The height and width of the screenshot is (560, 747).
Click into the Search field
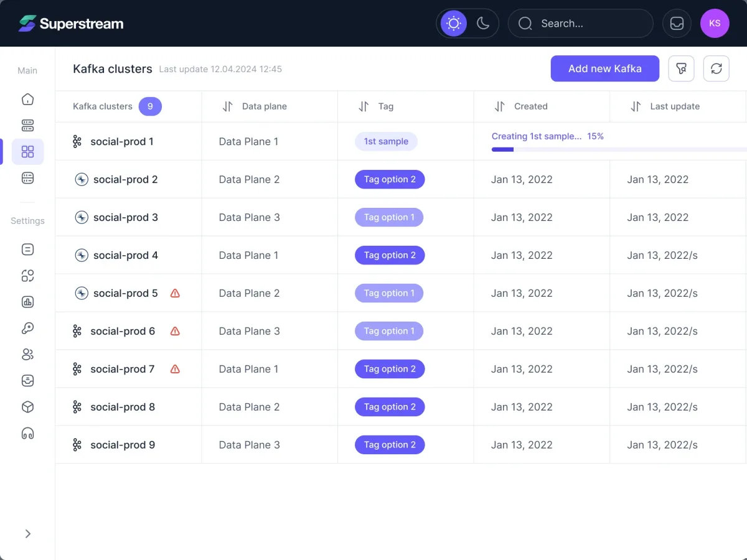coord(581,24)
